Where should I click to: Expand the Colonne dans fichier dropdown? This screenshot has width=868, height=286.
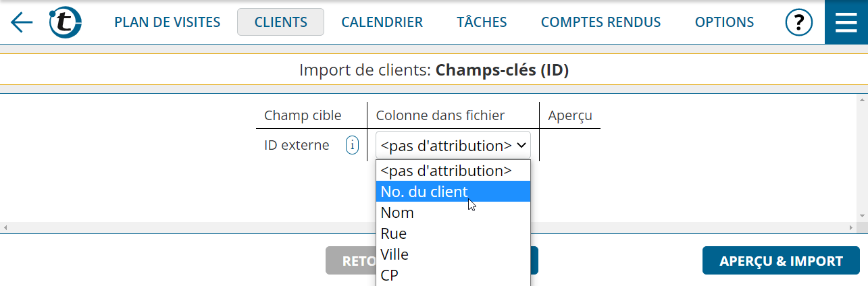[453, 145]
